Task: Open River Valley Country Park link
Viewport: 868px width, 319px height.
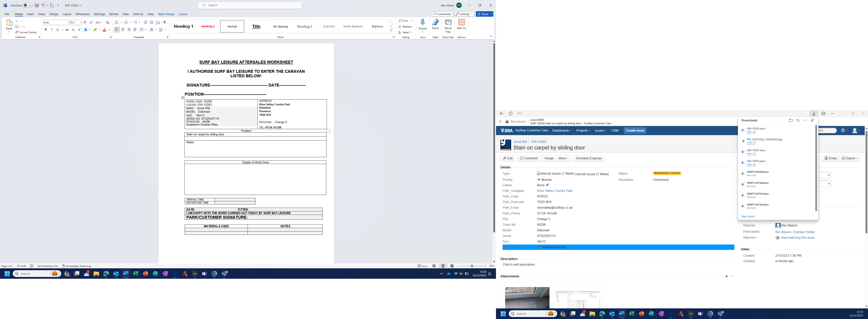Action: point(555,191)
